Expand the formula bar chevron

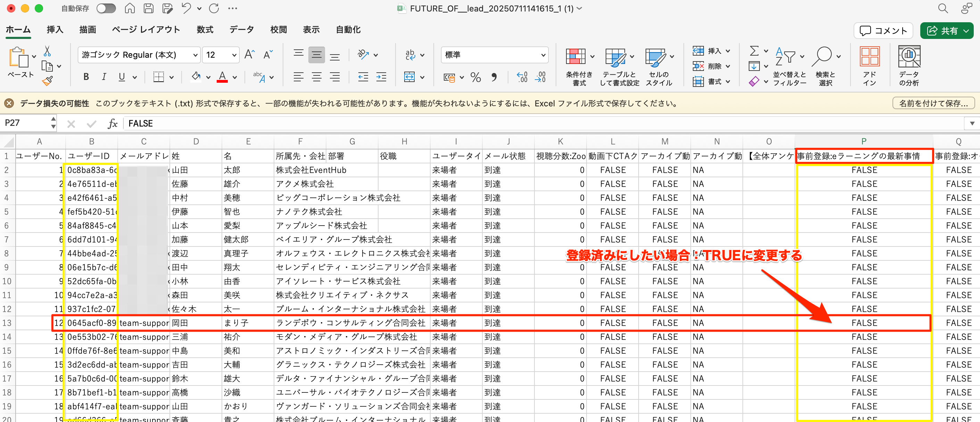[x=972, y=123]
